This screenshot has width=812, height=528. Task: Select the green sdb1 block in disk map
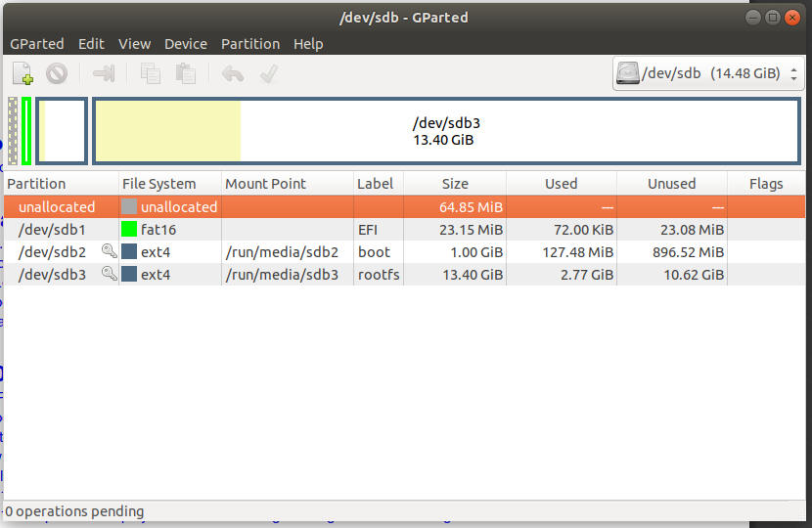pyautogui.click(x=26, y=131)
